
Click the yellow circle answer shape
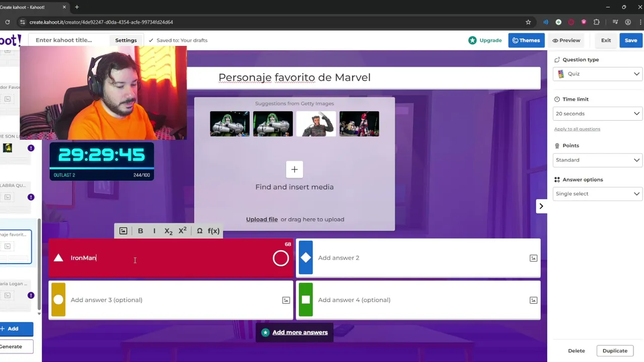point(58,300)
